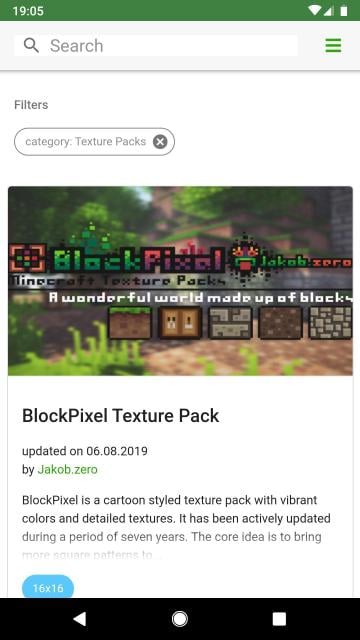This screenshot has height=640, width=360.
Task: Tap the updated on 06.08.2019 text
Action: [85, 451]
